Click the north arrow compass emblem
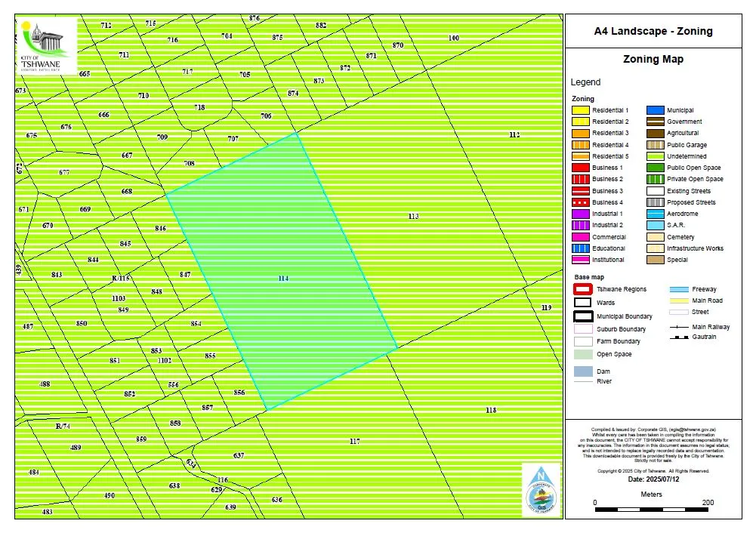 541,490
